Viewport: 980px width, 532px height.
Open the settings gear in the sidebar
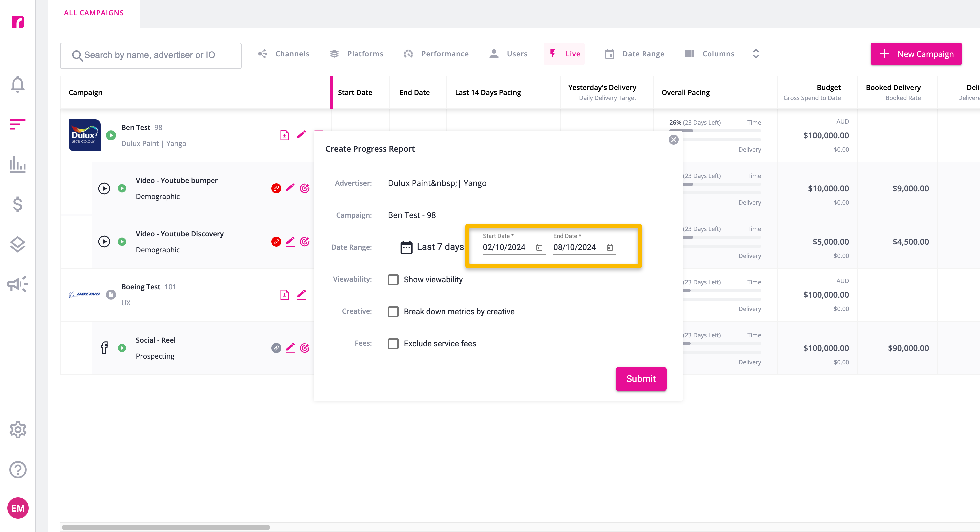click(17, 430)
